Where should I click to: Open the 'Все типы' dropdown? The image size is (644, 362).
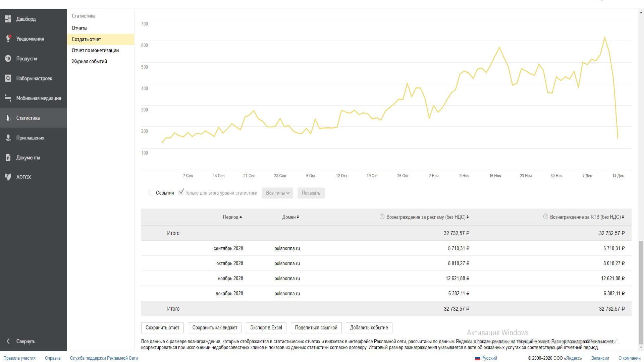277,193
